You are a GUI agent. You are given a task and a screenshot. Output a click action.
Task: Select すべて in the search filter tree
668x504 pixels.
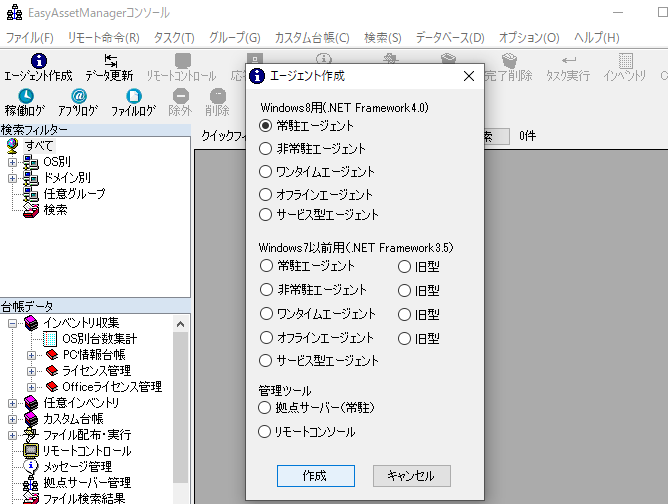tap(39, 146)
